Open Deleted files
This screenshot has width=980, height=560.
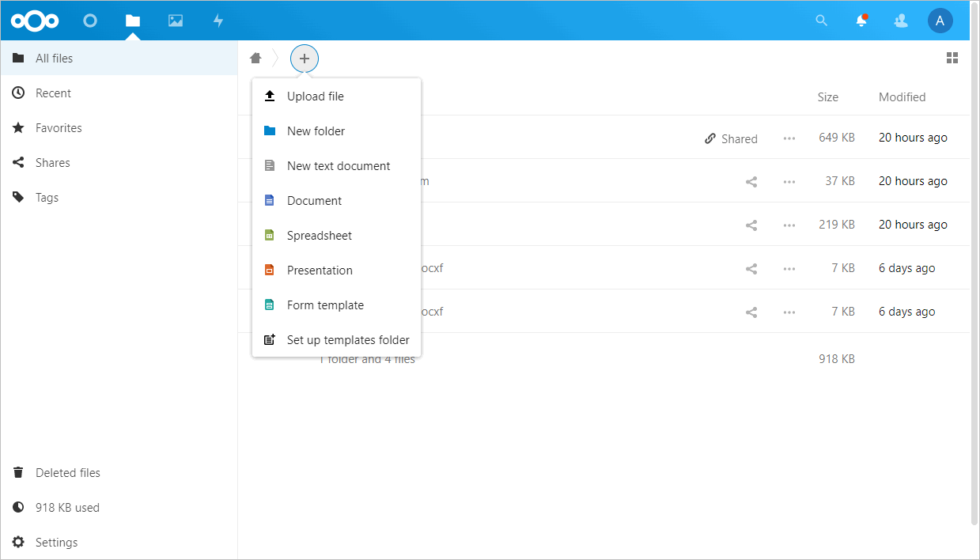coord(119,472)
